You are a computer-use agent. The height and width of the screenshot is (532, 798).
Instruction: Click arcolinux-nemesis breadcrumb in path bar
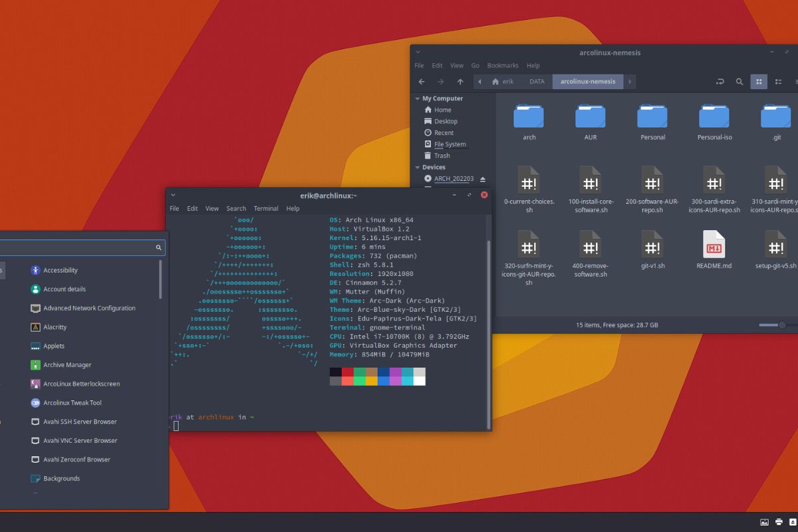(x=588, y=82)
